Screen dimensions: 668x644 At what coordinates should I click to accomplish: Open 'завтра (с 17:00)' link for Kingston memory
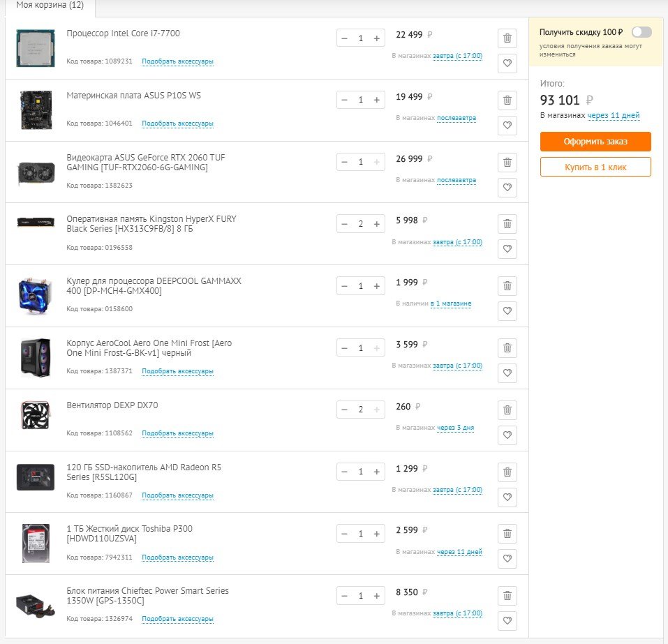pyautogui.click(x=457, y=242)
